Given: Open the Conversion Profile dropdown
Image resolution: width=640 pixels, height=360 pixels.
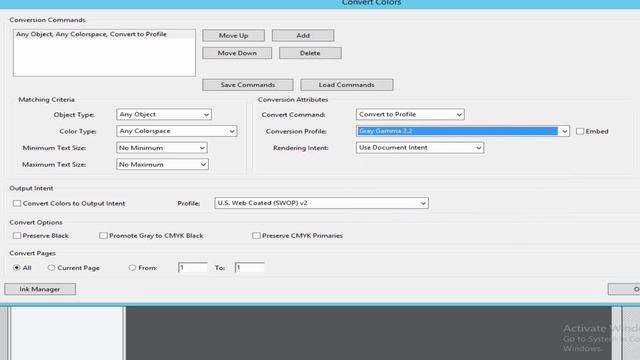Looking at the screenshot, I should point(463,131).
